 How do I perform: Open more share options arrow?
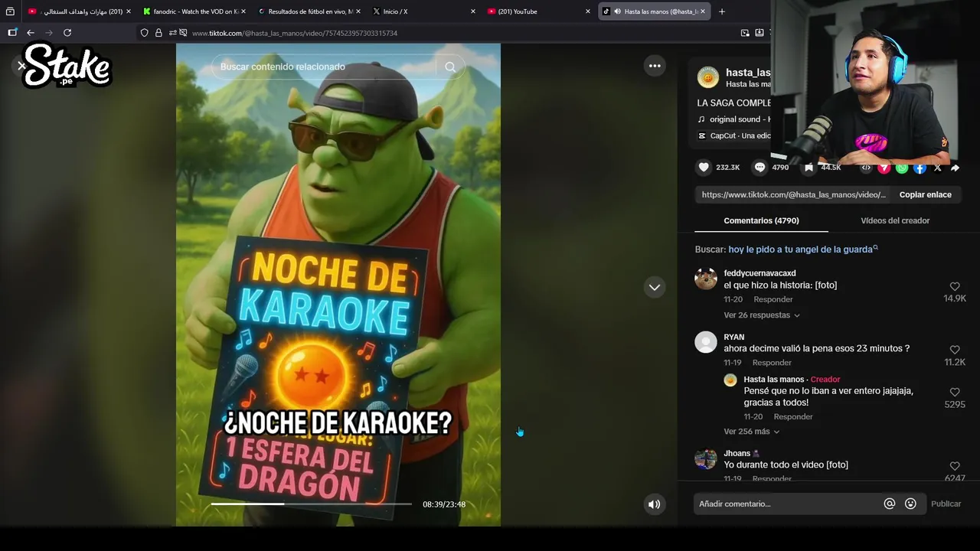[x=955, y=168]
